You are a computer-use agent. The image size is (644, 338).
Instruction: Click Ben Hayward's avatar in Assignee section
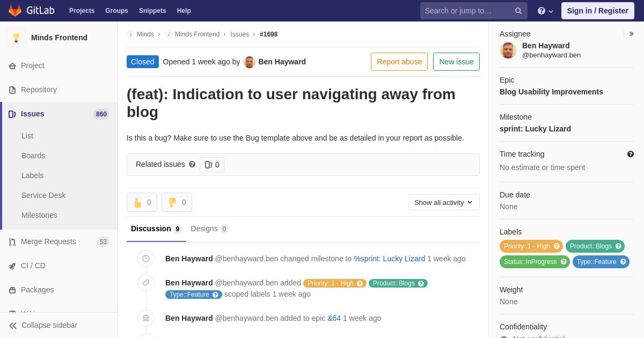508,50
